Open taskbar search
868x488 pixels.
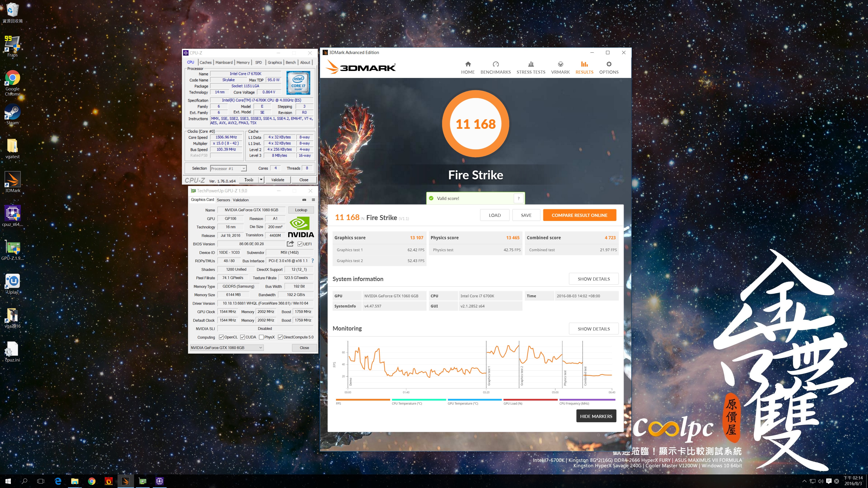click(24, 481)
